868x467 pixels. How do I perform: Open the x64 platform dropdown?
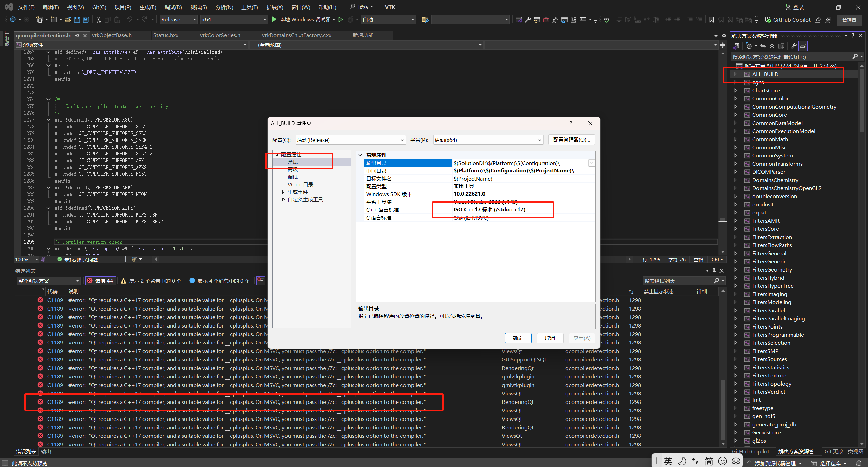pyautogui.click(x=234, y=19)
